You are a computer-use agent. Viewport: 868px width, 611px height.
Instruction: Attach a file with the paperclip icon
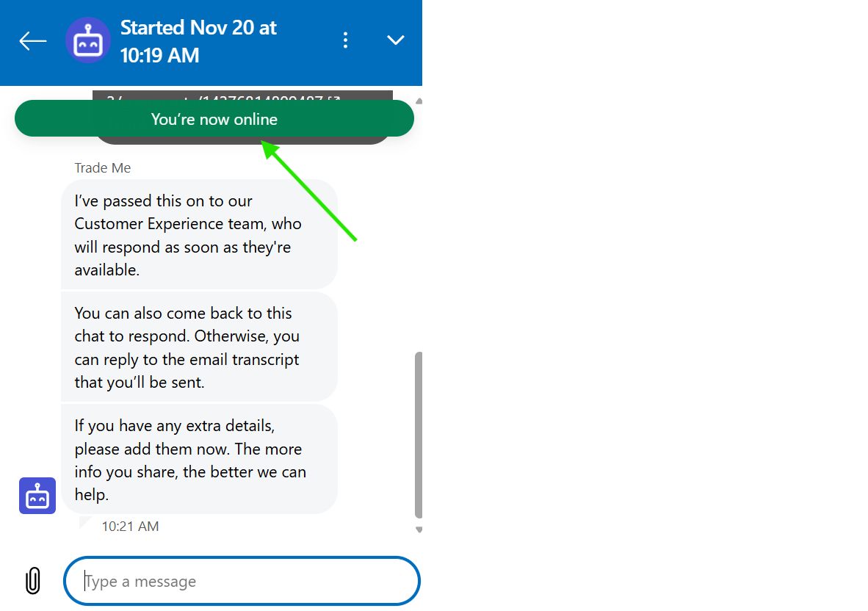(33, 581)
